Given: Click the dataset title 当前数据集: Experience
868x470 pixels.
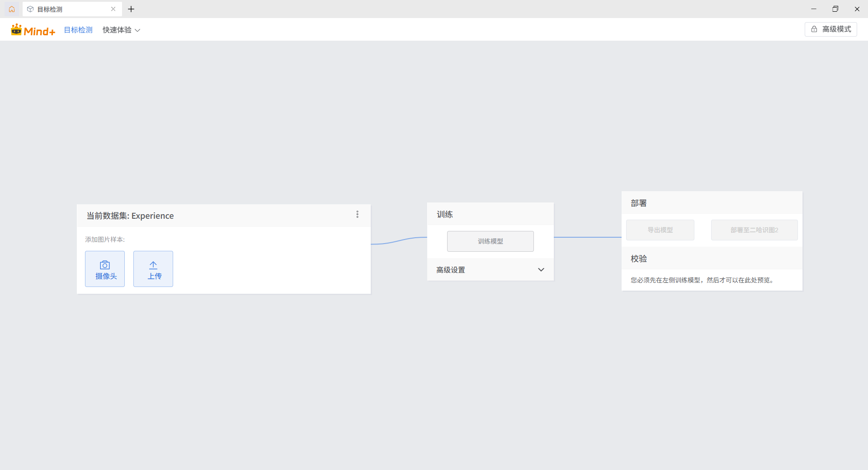Looking at the screenshot, I should [x=130, y=216].
